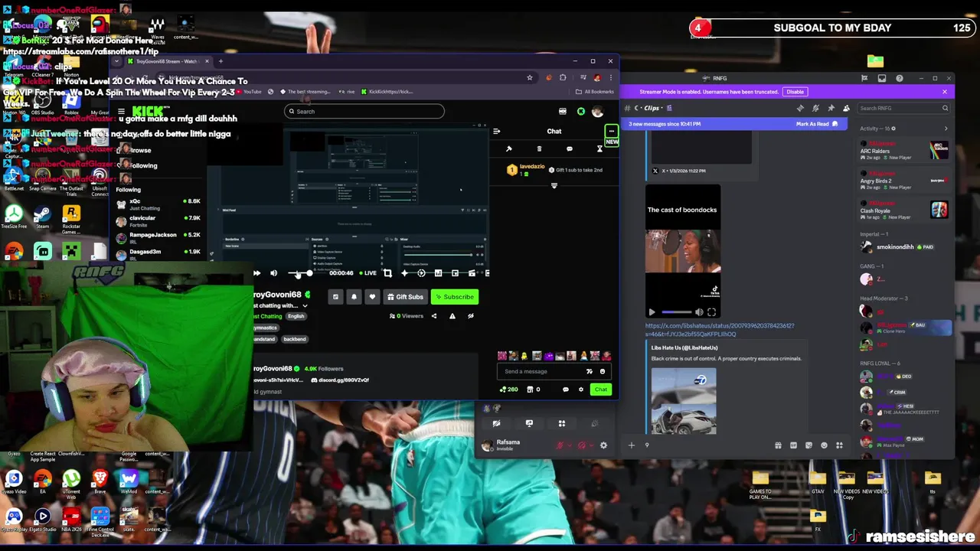The image size is (980, 551).
Task: Report the stream via warning triangle icon
Action: tap(452, 316)
